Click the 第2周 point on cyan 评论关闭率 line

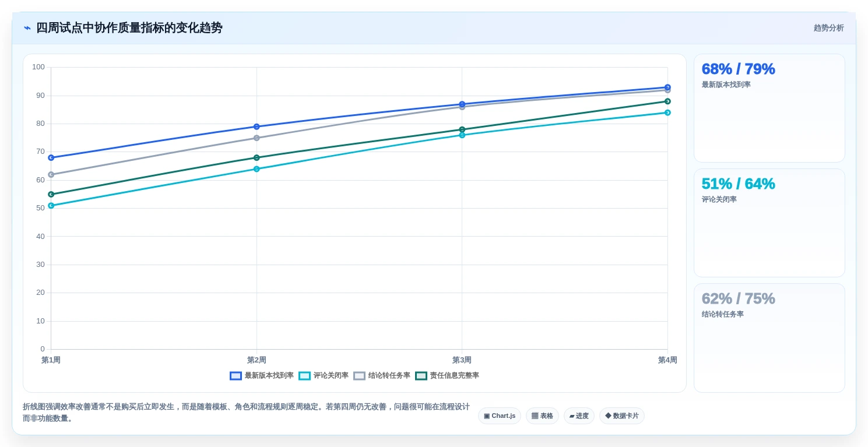256,169
